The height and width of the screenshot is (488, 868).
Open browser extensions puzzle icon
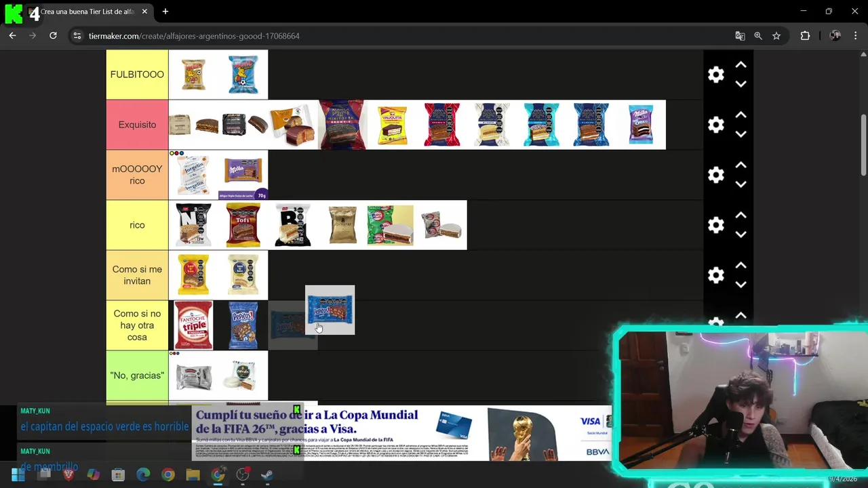pos(805,36)
